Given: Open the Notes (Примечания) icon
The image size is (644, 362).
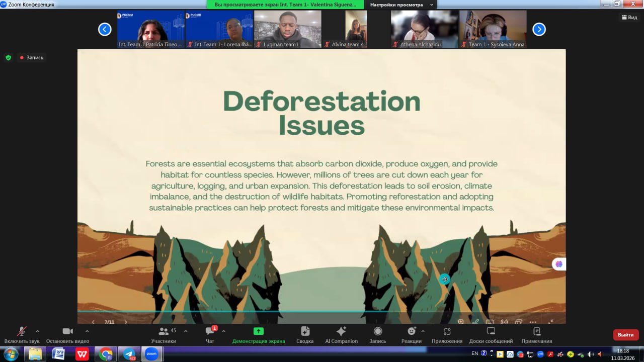Looking at the screenshot, I should coord(536,332).
